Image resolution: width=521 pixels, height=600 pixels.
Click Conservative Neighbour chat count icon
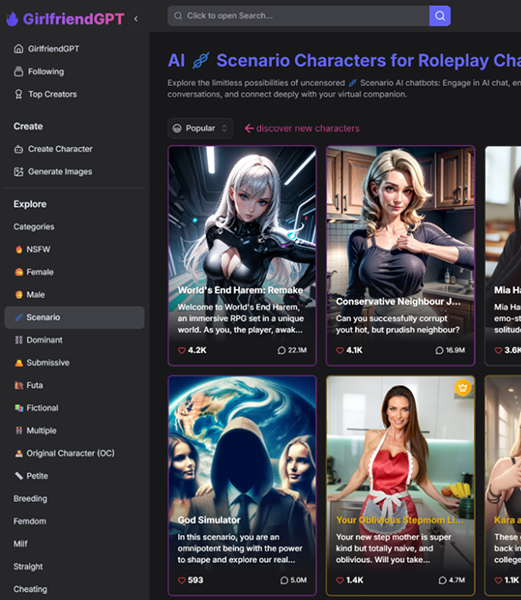440,350
